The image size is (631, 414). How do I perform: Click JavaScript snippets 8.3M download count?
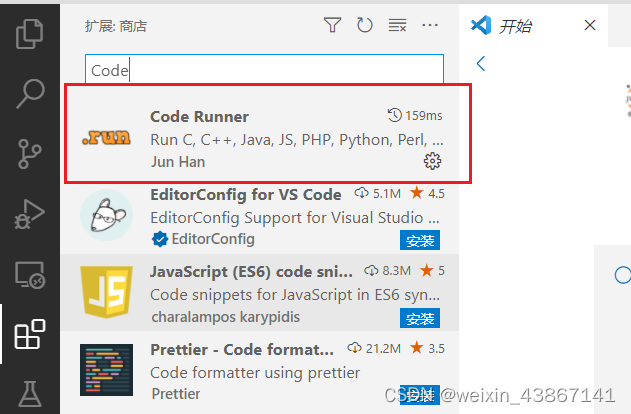click(388, 271)
